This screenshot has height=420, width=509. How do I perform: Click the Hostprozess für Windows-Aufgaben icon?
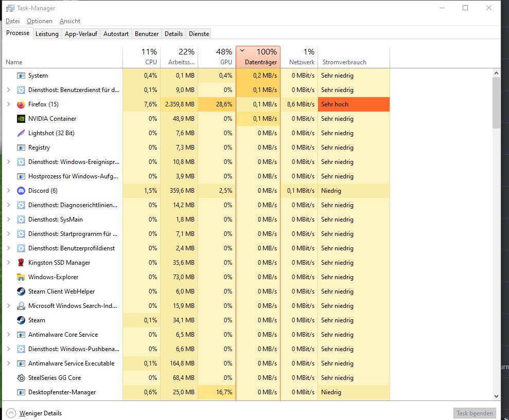pos(21,176)
